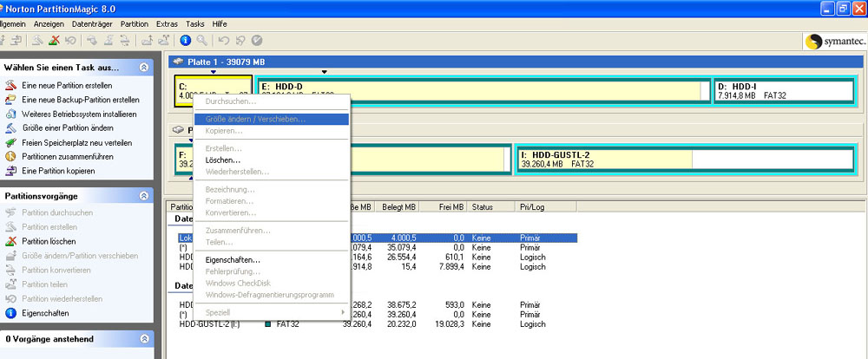Choose 'Größe ändern / Verschieben...' in context menu
The image size is (868, 359).
click(x=271, y=119)
